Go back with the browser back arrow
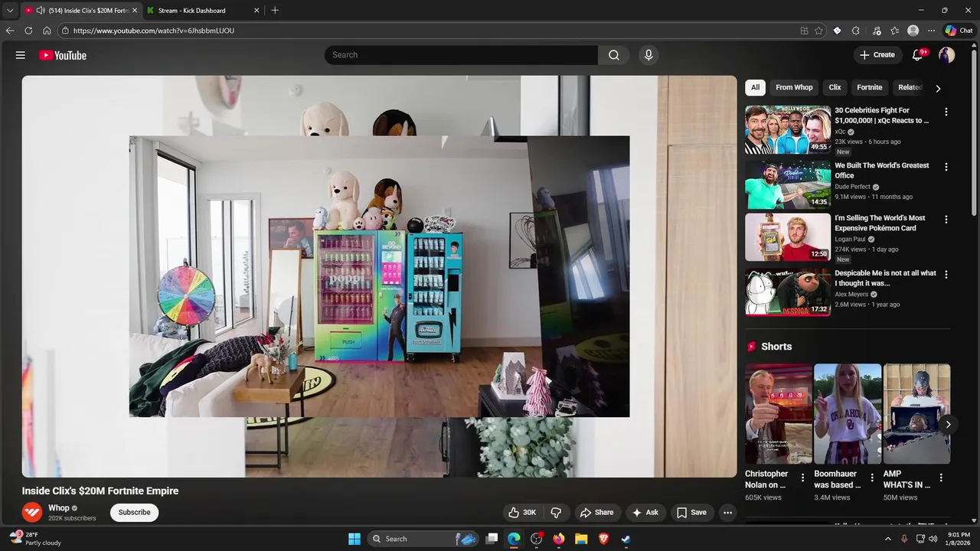980x551 pixels. pos(10,31)
